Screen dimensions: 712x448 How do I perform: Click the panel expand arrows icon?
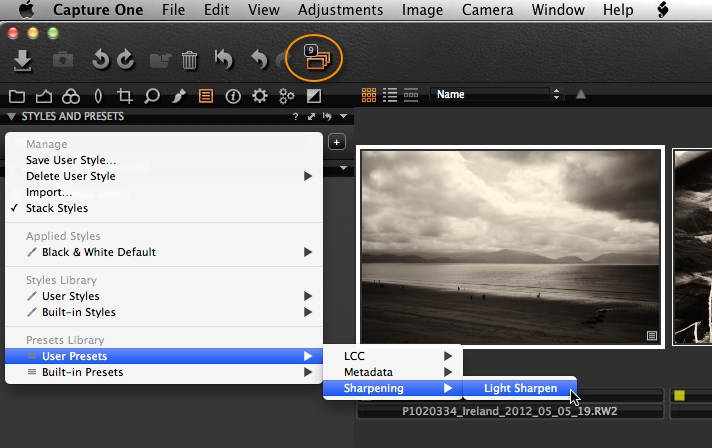pos(311,117)
